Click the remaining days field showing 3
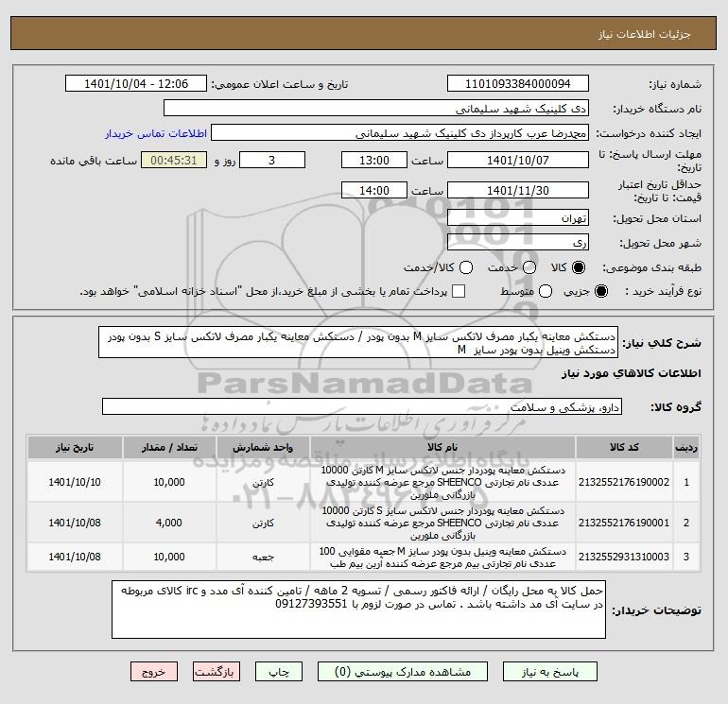This screenshot has height=704, width=728. click(272, 160)
